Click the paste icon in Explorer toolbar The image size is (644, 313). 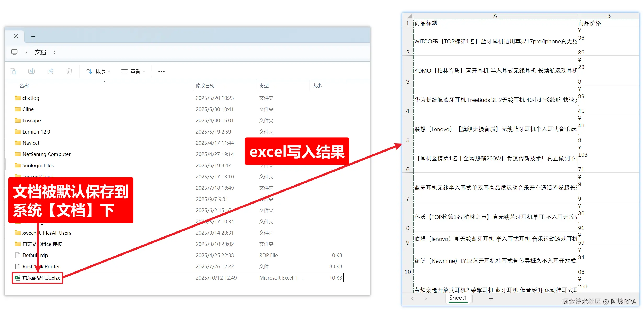pos(13,71)
